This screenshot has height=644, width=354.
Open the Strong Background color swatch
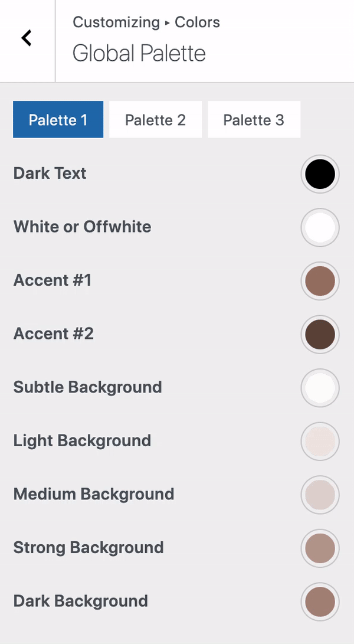tap(320, 548)
